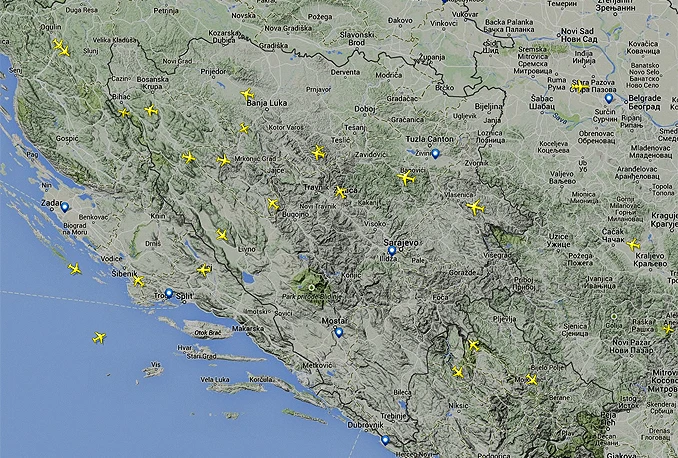
Task: Select the Split airport pin marker
Action: tap(169, 293)
